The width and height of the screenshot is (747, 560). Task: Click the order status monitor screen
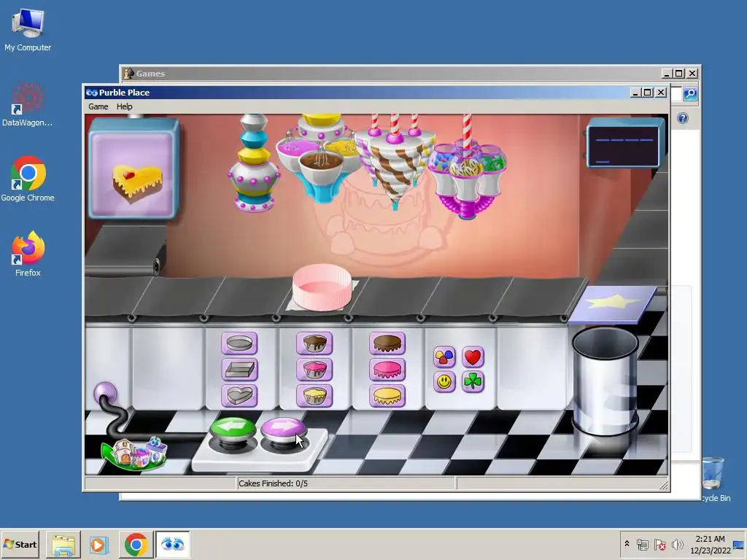point(624,143)
